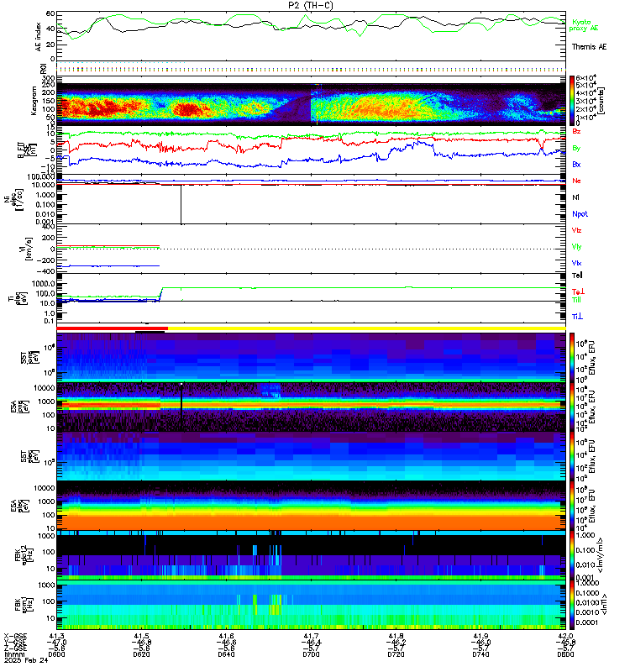The width and height of the screenshot is (630, 672).
Task: Click the "Vi [km/s]" axis label
Action: (26, 249)
